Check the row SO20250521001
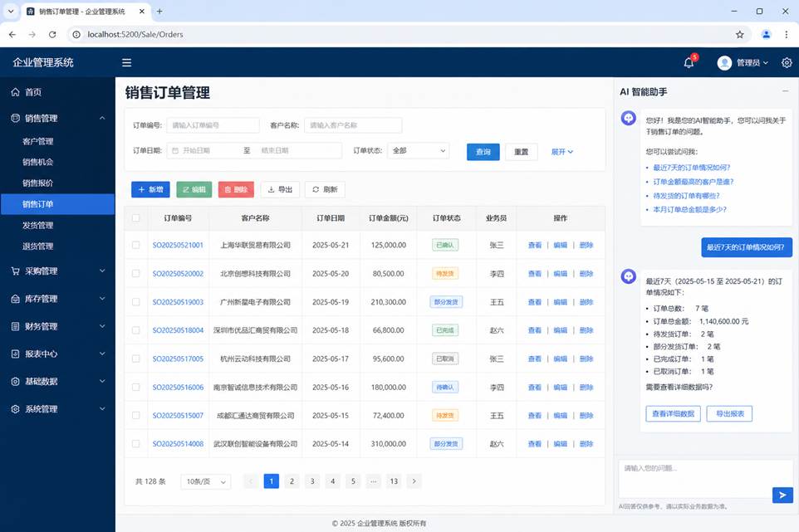Image resolution: width=799 pixels, height=532 pixels. coord(135,245)
